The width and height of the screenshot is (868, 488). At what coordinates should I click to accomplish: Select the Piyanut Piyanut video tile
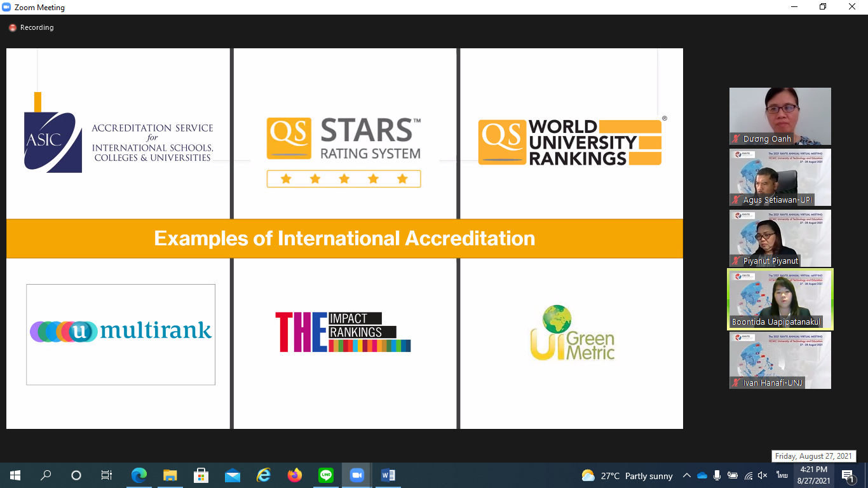pyautogui.click(x=780, y=238)
